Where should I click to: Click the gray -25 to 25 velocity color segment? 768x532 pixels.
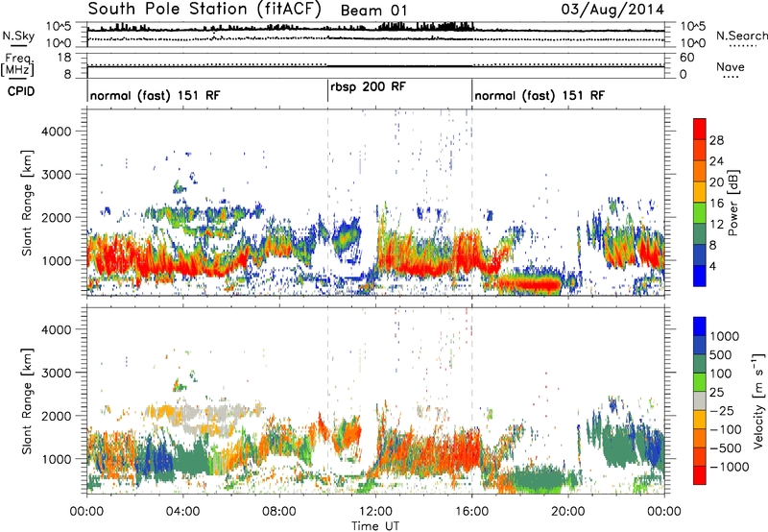click(700, 401)
